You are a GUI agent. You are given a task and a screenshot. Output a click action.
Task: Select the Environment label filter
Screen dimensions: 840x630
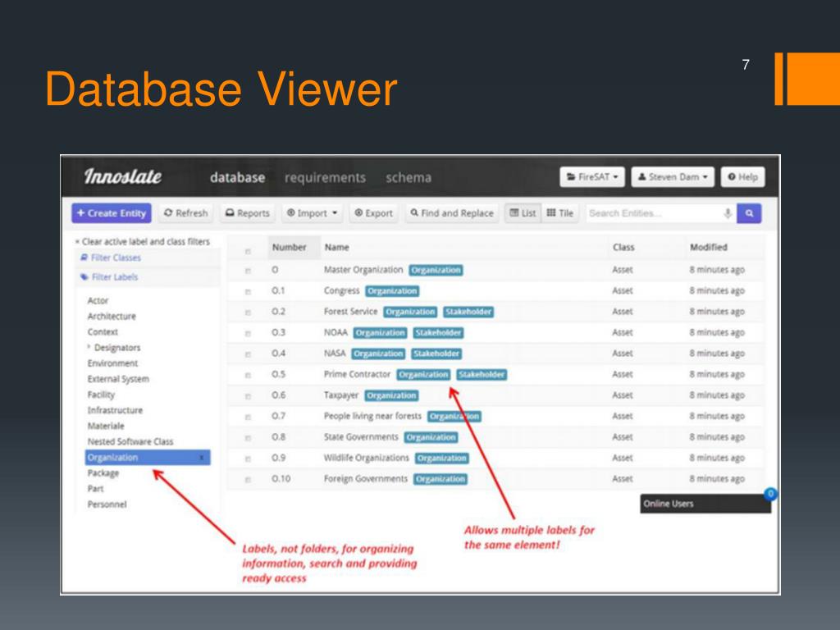[113, 363]
